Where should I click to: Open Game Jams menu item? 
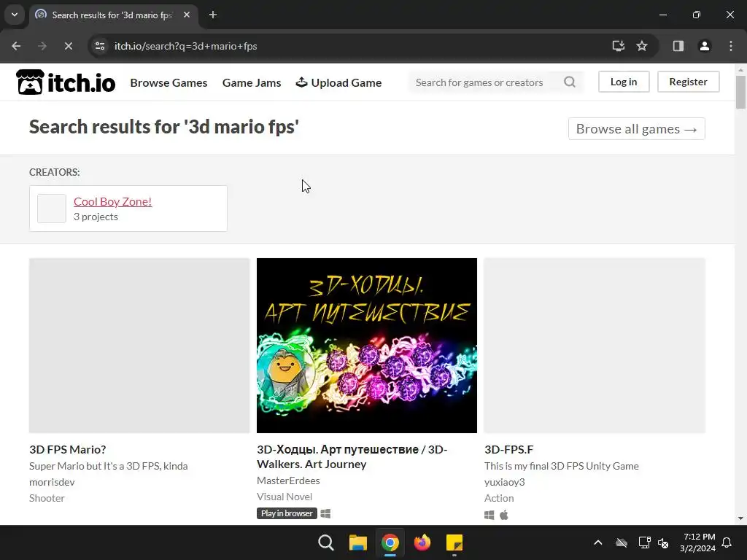(252, 82)
